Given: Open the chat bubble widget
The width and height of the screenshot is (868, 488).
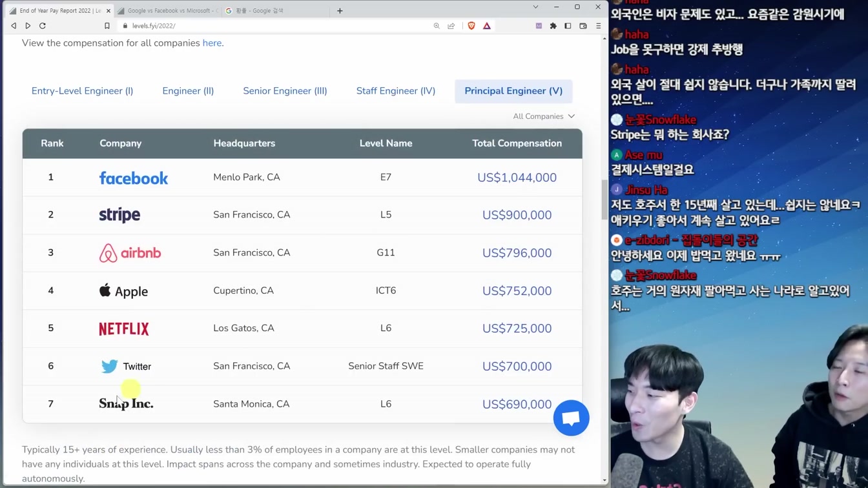Looking at the screenshot, I should coord(572,418).
